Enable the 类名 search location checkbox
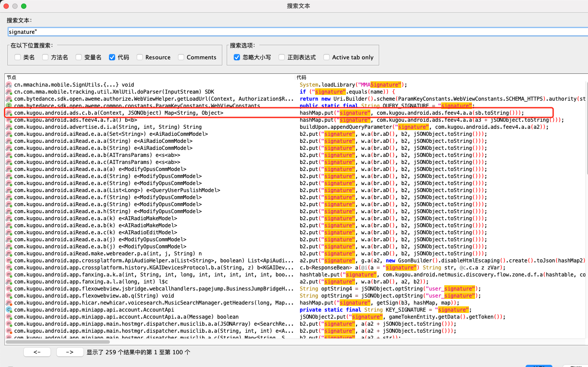This screenshot has width=588, height=367. (x=18, y=57)
